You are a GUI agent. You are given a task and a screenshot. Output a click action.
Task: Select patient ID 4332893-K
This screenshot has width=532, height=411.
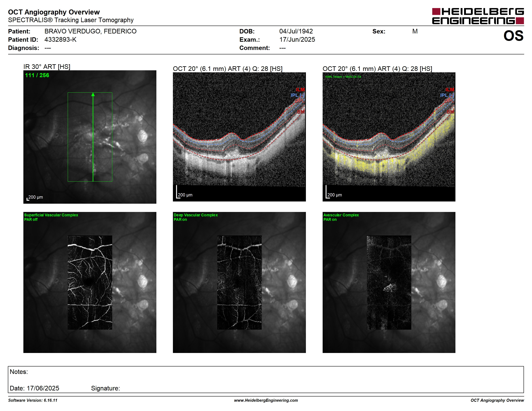coord(60,39)
